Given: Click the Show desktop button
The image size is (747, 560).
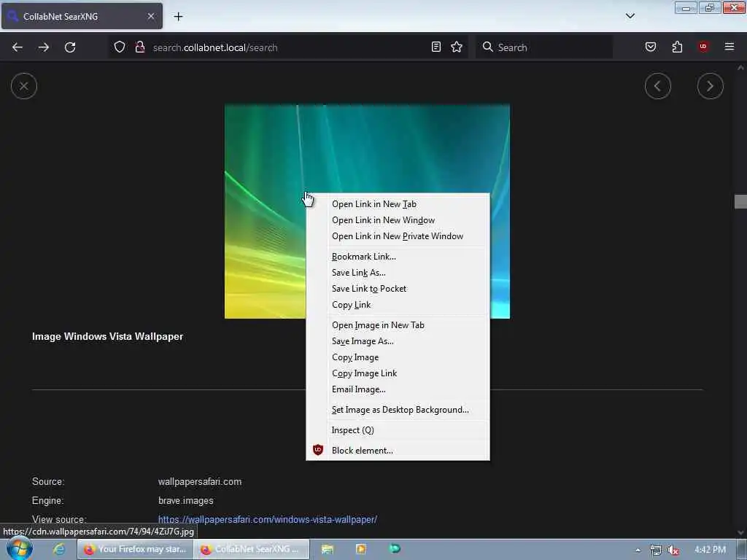Looking at the screenshot, I should click(x=742, y=549).
